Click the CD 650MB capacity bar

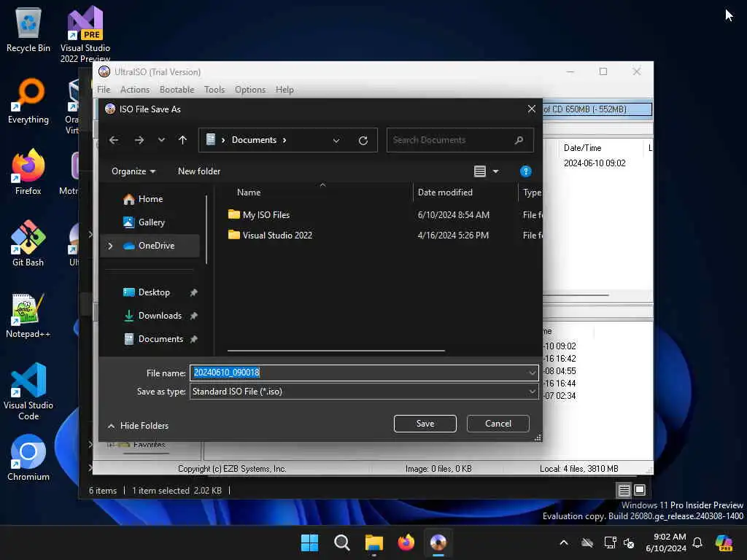597,109
